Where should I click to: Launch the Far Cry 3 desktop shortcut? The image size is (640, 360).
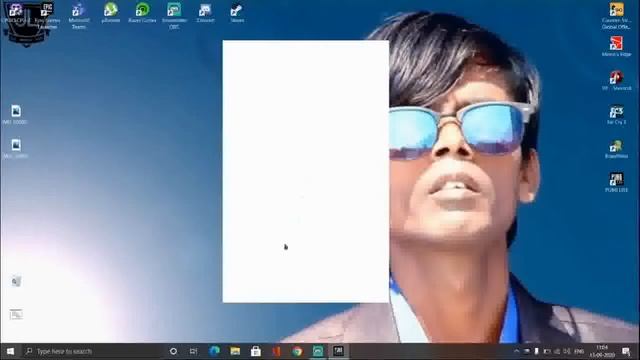pyautogui.click(x=616, y=114)
